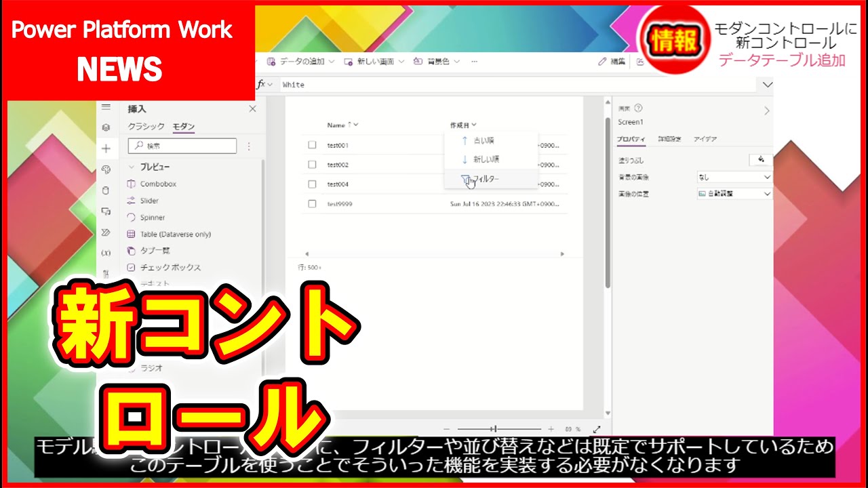868x488 pixels.
Task: Check the test001 row checkbox
Action: (312, 145)
